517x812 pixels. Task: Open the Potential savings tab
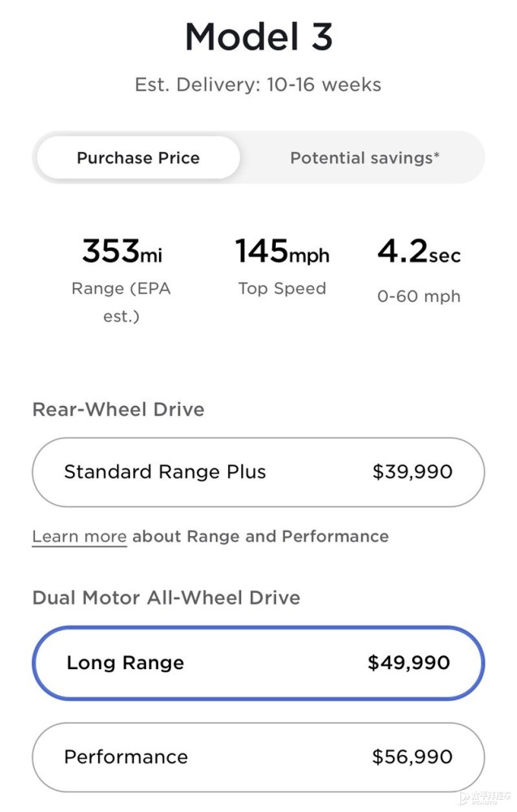[364, 158]
